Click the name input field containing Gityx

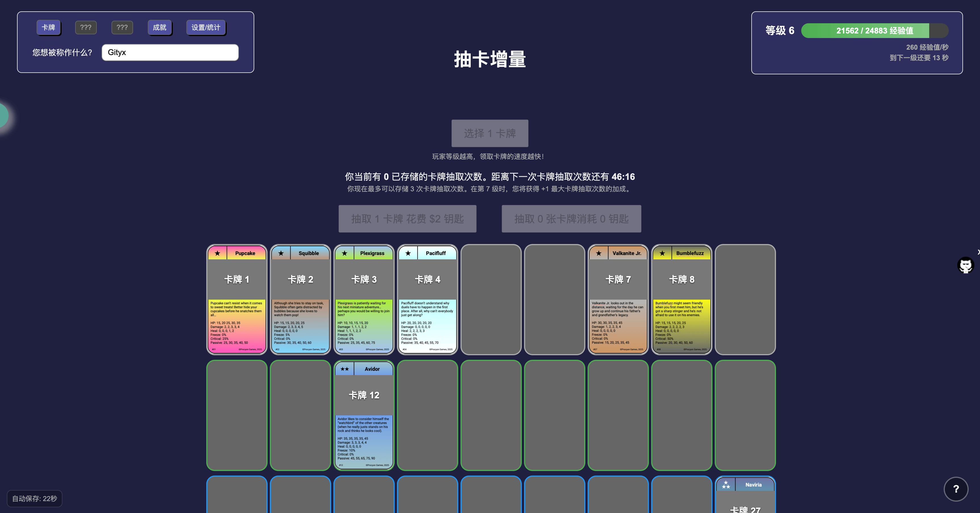click(170, 52)
